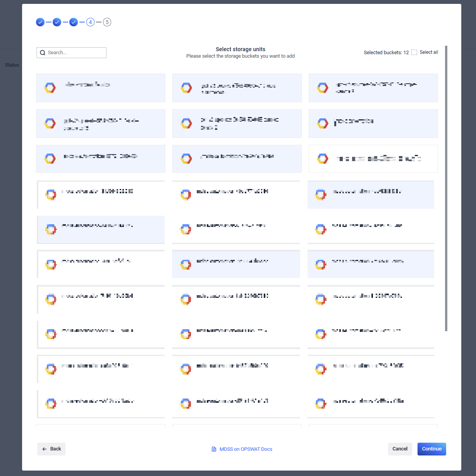Click the second completed step checkmark icon
This screenshot has width=476, height=476.
tap(57, 22)
